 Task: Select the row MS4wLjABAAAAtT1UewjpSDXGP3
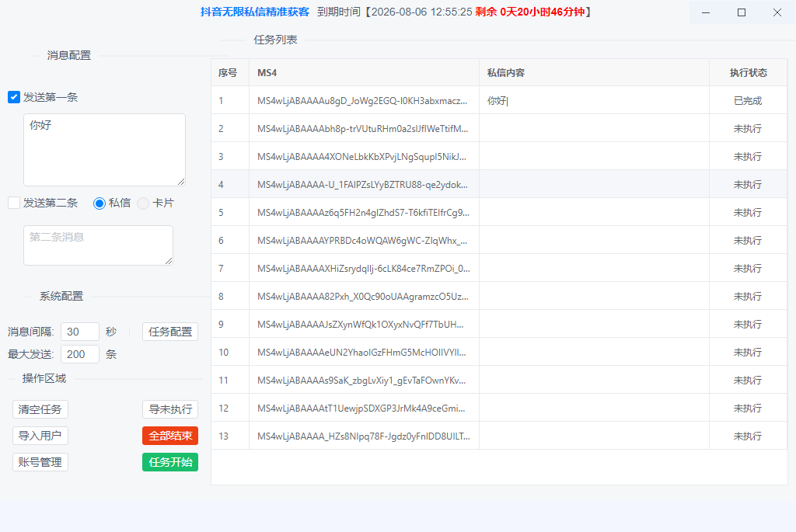pos(499,408)
